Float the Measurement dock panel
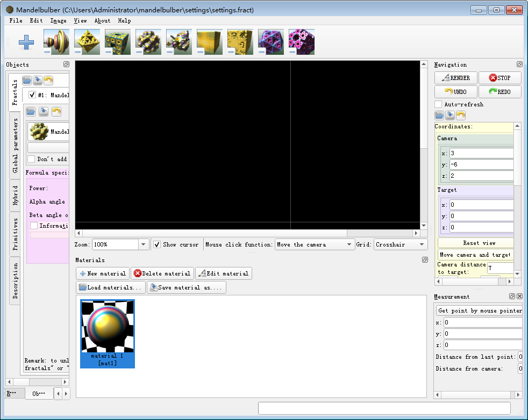 [x=512, y=296]
